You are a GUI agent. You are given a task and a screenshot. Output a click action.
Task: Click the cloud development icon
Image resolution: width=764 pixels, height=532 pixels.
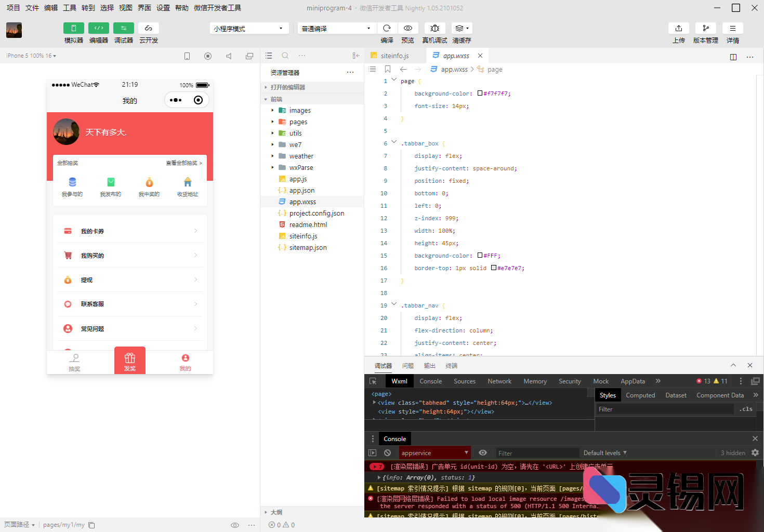click(149, 28)
